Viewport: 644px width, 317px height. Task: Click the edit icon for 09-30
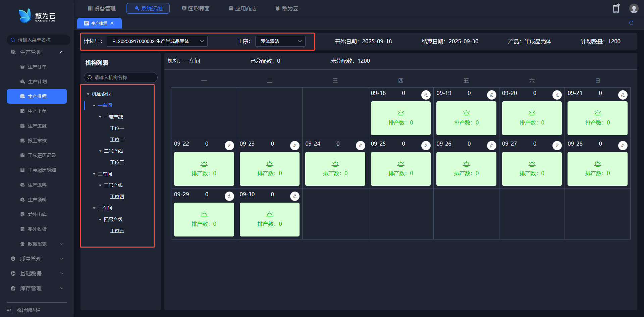click(294, 196)
